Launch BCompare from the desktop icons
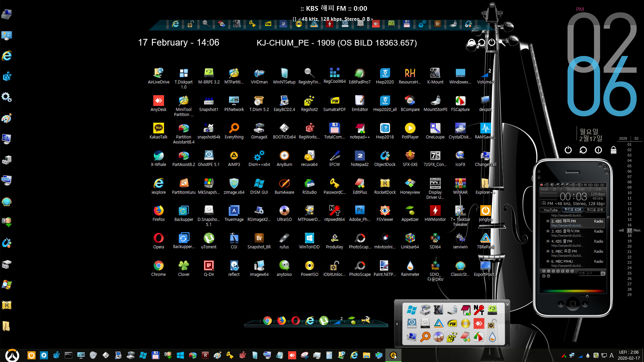Screen dimensions: 644x362 pos(410,103)
